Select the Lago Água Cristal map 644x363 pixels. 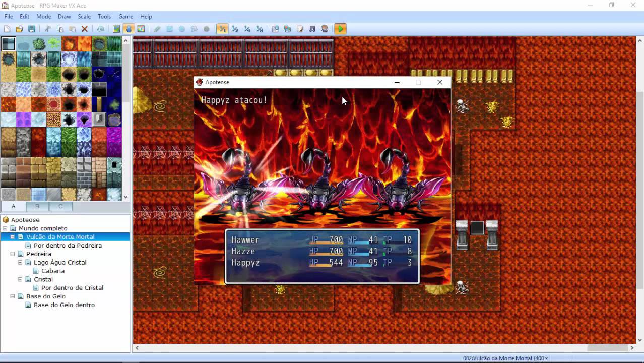click(x=60, y=262)
